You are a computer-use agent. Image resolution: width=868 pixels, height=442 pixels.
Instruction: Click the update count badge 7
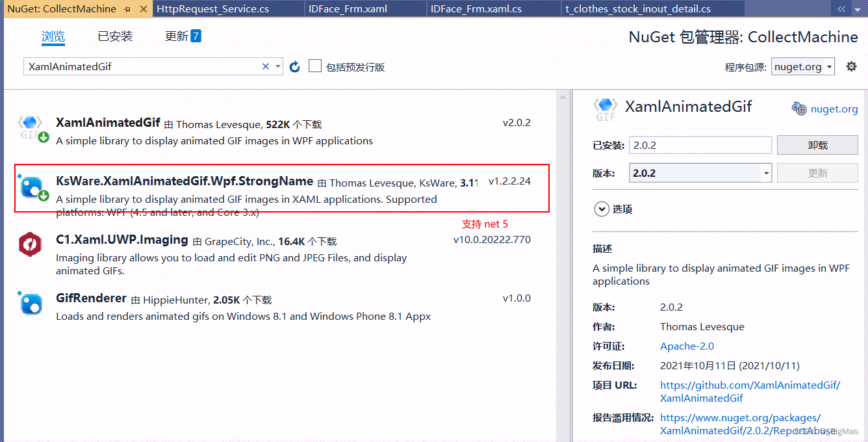tap(196, 36)
